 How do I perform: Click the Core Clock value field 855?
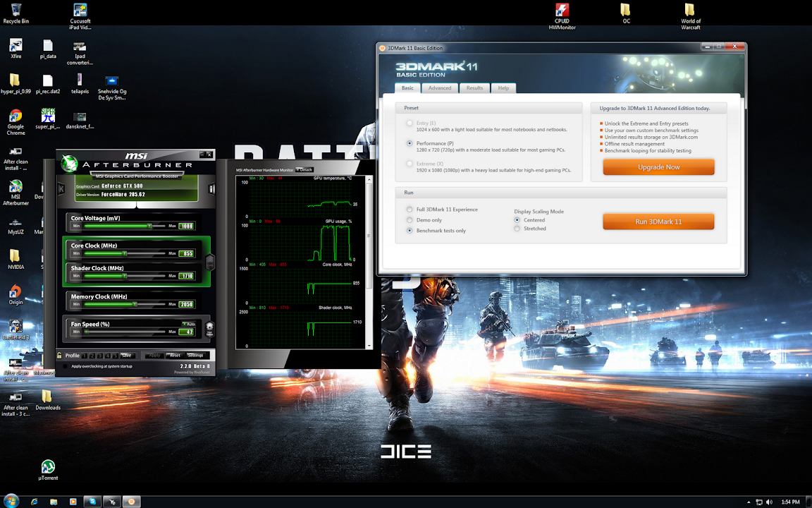[x=187, y=253]
